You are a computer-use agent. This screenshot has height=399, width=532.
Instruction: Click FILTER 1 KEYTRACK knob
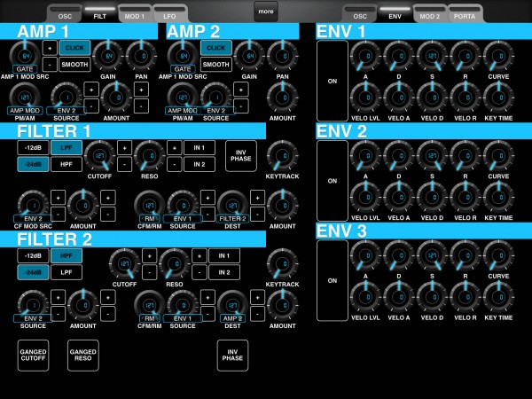coord(283,156)
